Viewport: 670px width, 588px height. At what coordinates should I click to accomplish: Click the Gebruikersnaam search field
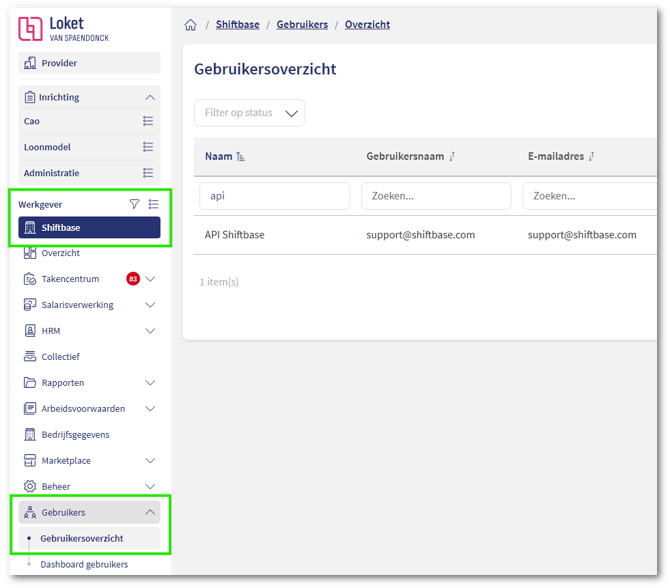click(435, 196)
